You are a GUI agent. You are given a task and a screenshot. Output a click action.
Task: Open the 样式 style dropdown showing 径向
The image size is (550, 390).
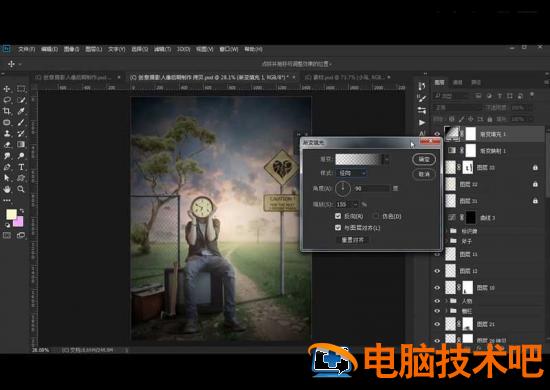[351, 173]
